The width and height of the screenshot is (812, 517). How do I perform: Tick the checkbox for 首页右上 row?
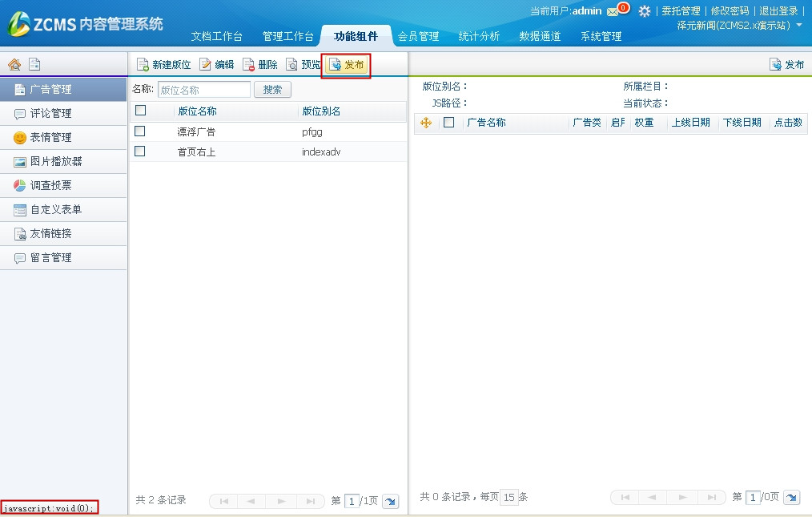click(x=140, y=151)
